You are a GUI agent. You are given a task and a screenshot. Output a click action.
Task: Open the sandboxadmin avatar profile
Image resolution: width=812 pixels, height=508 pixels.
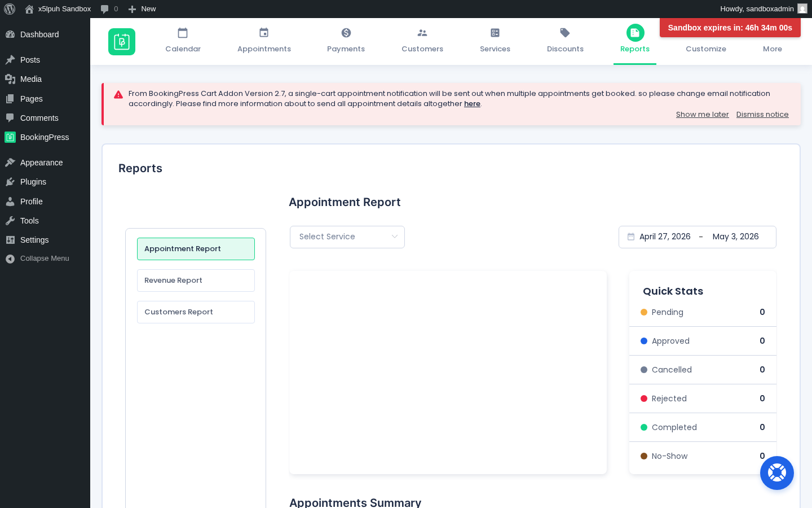click(802, 9)
